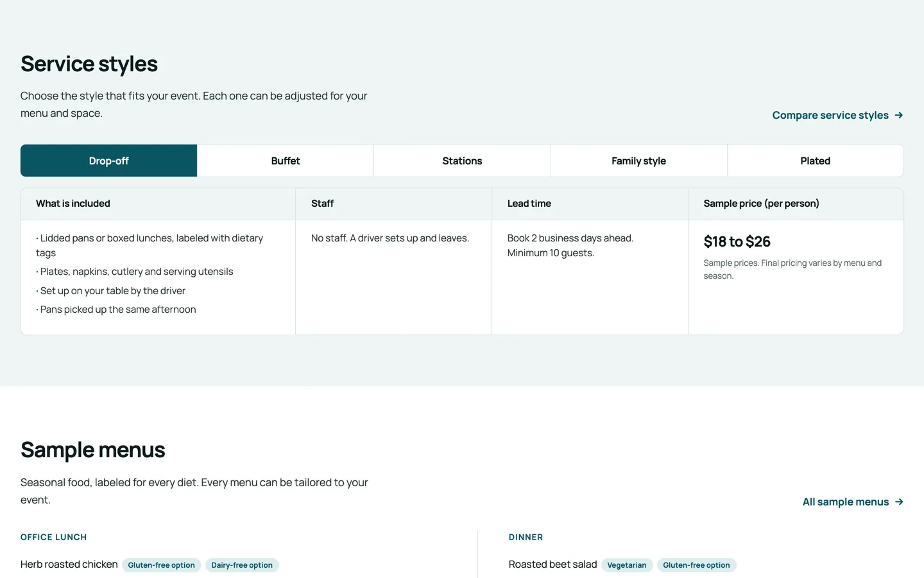Click the No staff driver description

click(390, 238)
